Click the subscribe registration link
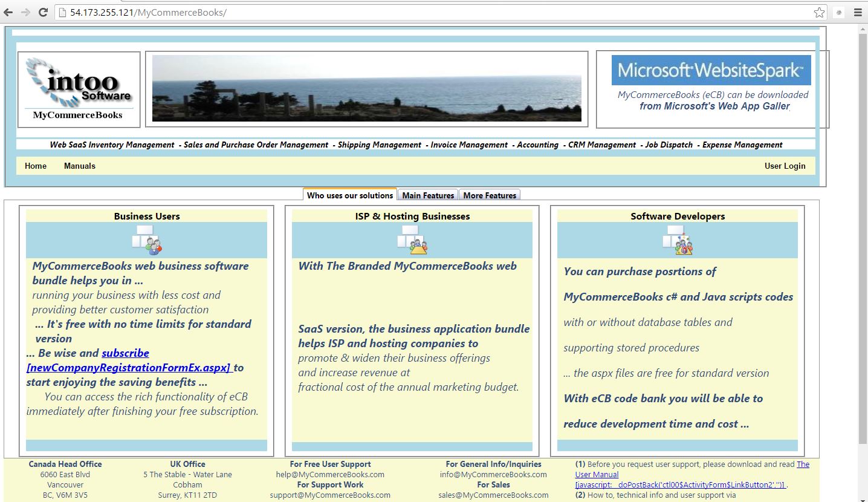Image resolution: width=868 pixels, height=502 pixels. click(x=125, y=353)
